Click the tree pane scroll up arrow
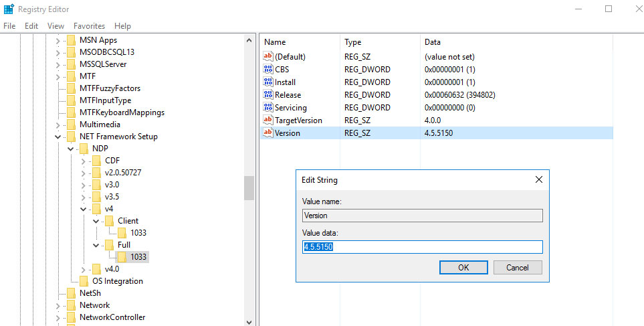 (249, 40)
